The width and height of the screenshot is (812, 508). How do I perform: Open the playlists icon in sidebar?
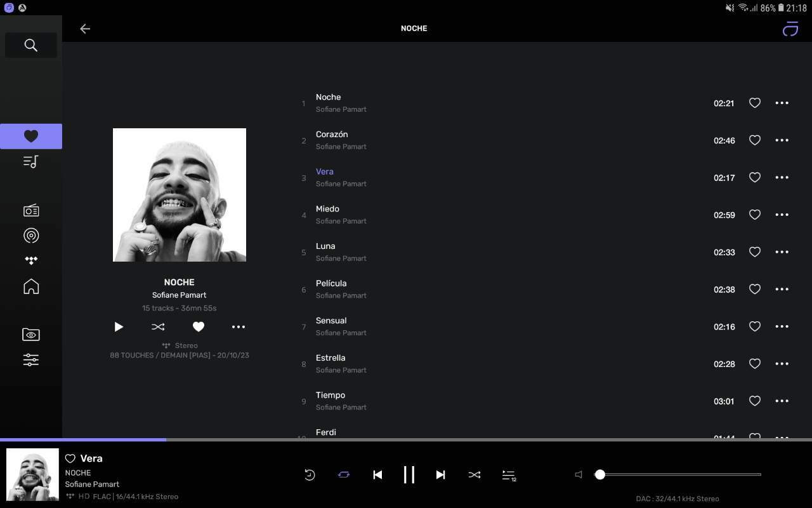tap(30, 162)
